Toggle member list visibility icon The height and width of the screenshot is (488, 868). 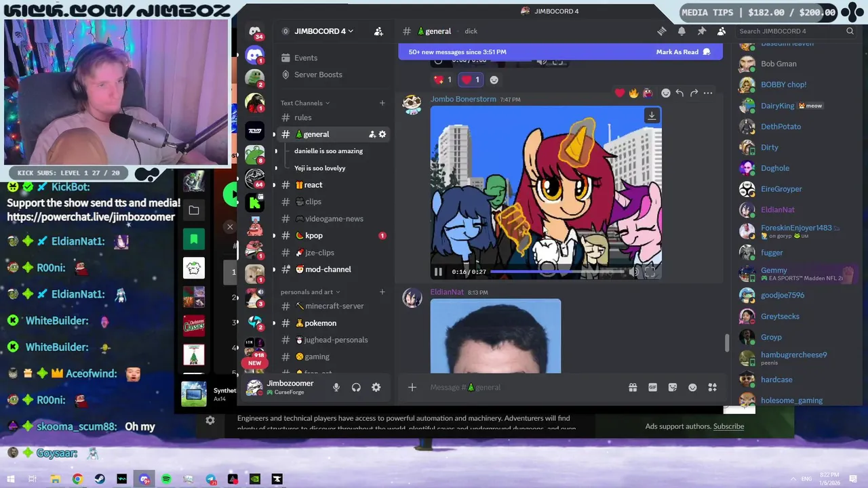722,31
